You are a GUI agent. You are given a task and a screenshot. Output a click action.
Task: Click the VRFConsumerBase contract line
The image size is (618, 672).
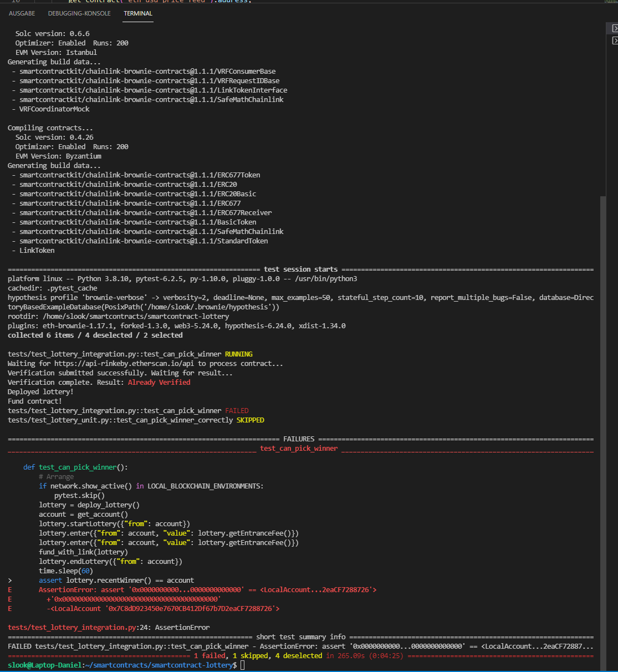[144, 72]
